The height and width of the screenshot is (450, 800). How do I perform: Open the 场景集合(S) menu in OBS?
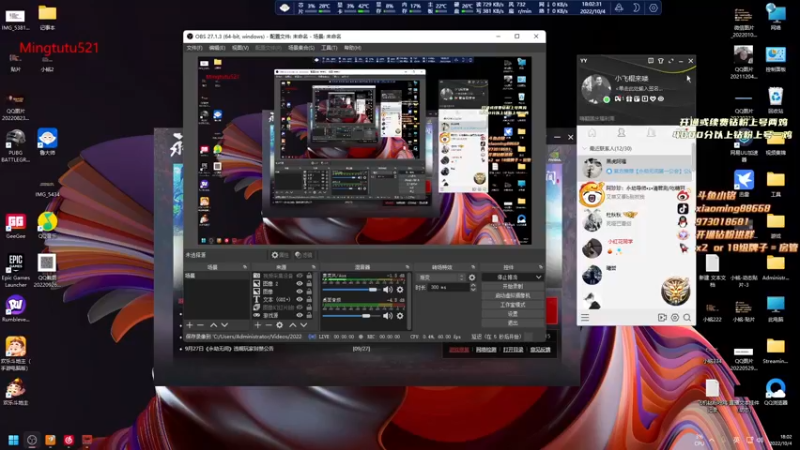click(x=301, y=47)
